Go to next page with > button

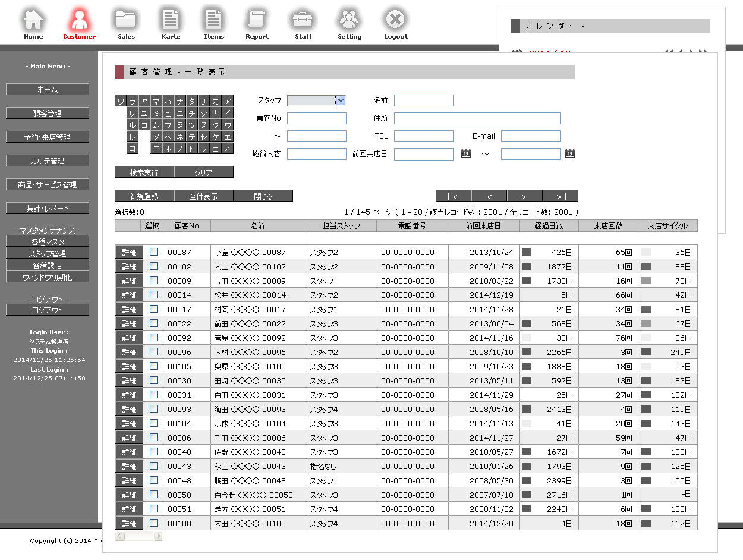tap(525, 196)
